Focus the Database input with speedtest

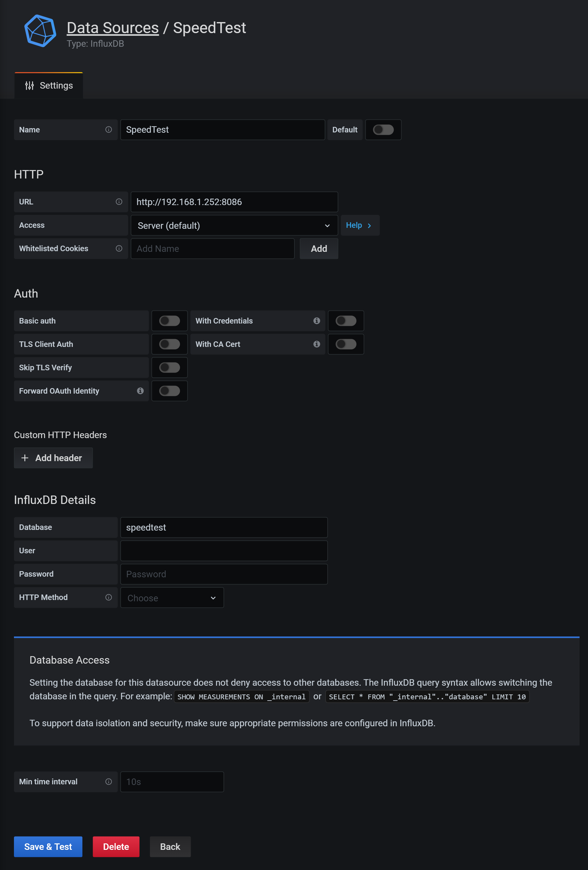tap(224, 527)
